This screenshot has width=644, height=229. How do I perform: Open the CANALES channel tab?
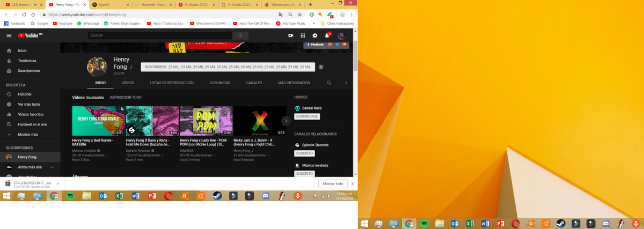tap(254, 83)
